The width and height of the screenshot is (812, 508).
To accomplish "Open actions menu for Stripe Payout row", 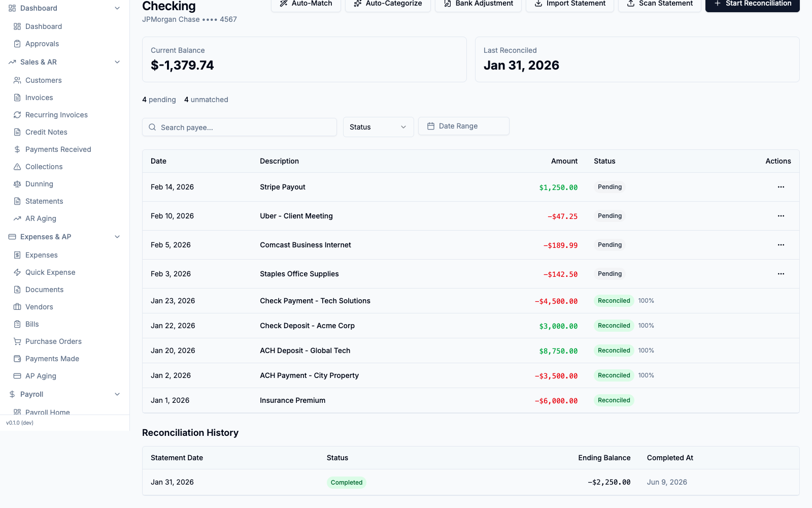I will tap(781, 187).
